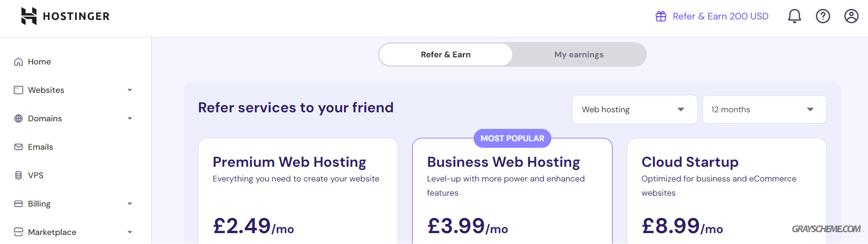The image size is (868, 244).
Task: Open the Web hosting service dropdown
Action: (634, 109)
